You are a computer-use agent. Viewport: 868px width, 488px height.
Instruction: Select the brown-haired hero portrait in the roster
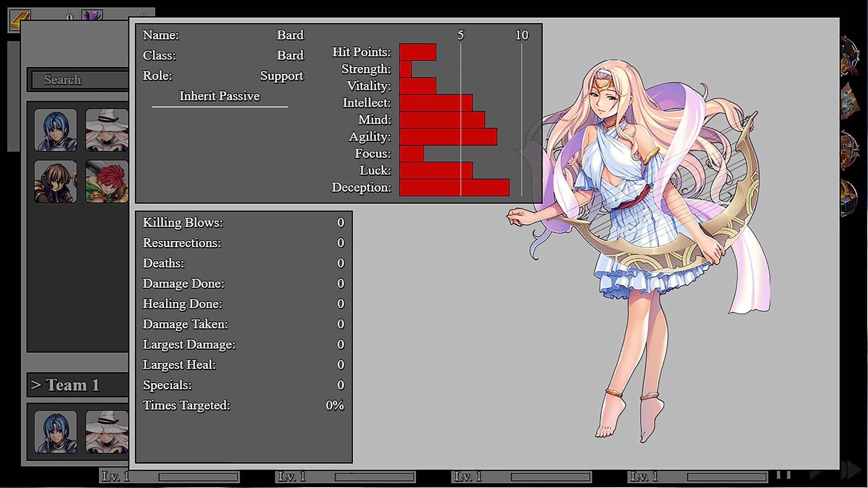pos(56,181)
